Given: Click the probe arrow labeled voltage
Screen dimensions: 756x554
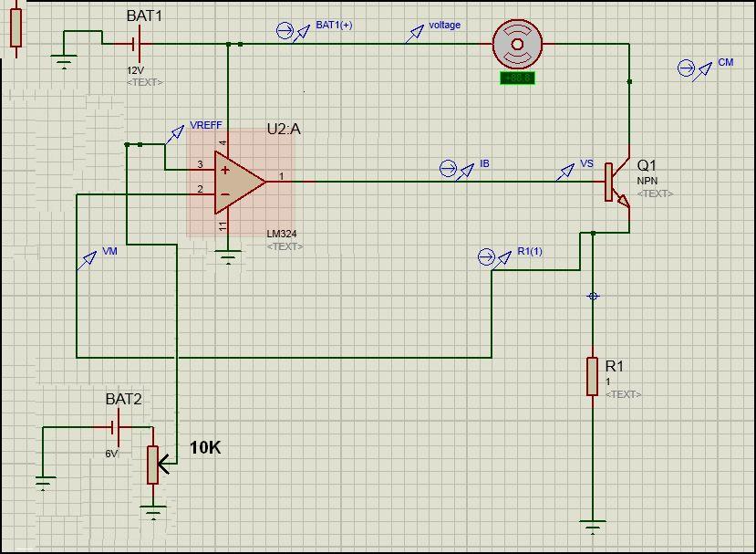Looking at the screenshot, I should tap(414, 34).
